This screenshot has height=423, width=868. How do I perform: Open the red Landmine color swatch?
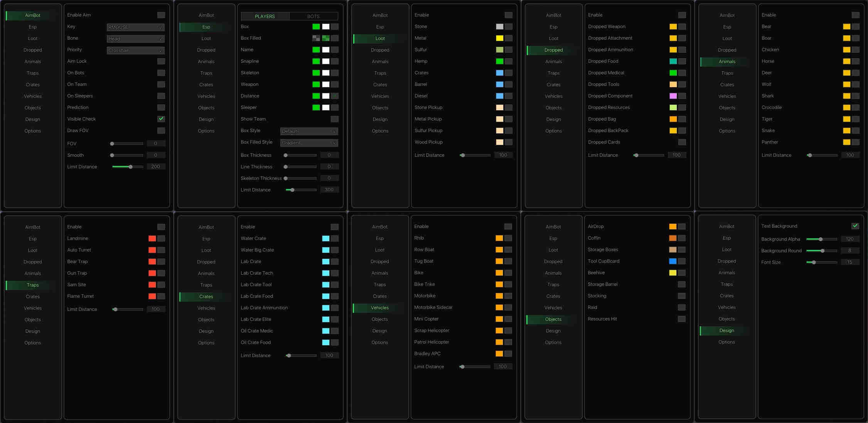click(152, 238)
